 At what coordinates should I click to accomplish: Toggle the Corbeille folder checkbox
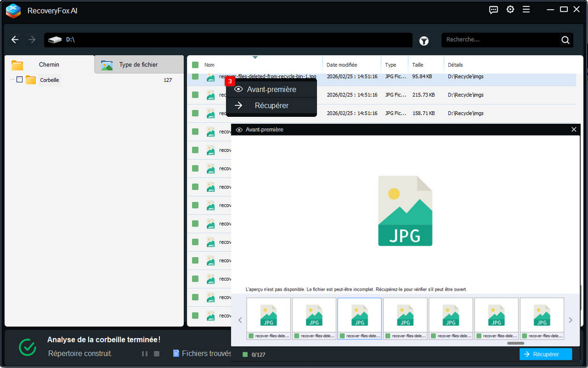point(20,79)
